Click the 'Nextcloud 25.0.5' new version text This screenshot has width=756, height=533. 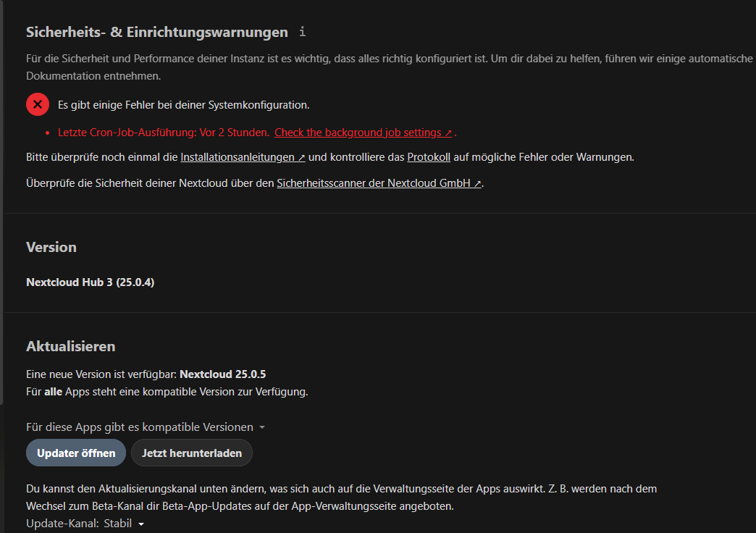(x=223, y=374)
